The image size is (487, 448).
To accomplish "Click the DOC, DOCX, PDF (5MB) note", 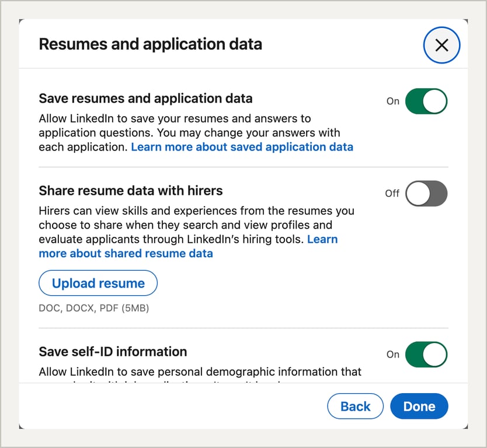I will point(94,308).
